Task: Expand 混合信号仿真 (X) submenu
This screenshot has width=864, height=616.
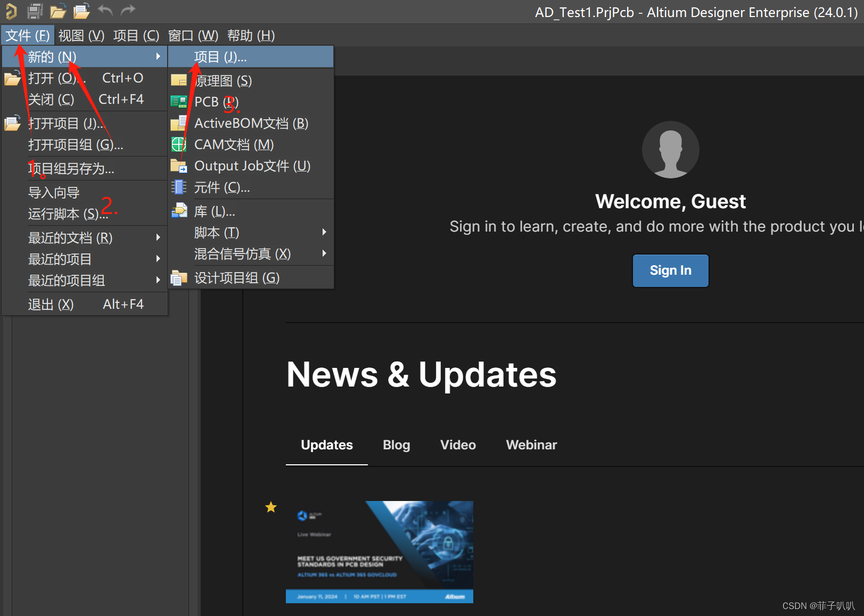Action: [251, 254]
